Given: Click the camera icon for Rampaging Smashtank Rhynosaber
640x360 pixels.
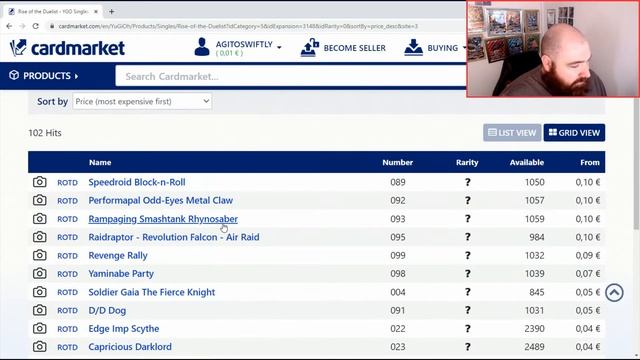Looking at the screenshot, I should [x=40, y=219].
